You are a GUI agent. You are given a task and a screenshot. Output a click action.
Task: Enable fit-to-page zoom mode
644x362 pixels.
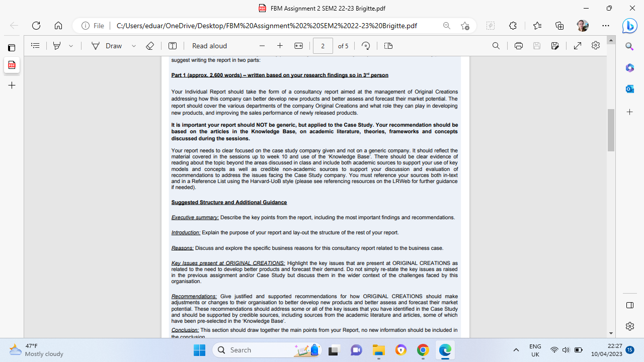pyautogui.click(x=299, y=46)
